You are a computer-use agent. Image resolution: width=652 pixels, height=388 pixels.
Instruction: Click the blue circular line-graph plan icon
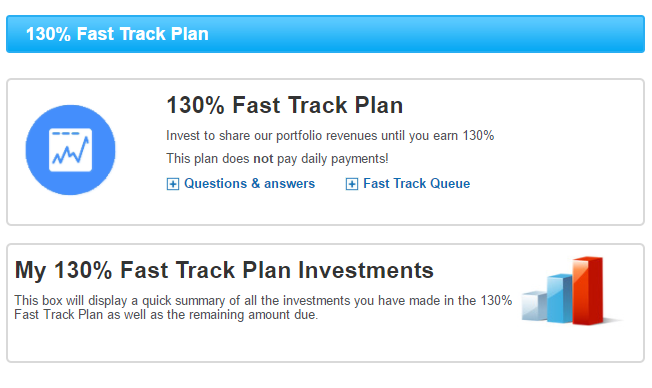(x=70, y=150)
